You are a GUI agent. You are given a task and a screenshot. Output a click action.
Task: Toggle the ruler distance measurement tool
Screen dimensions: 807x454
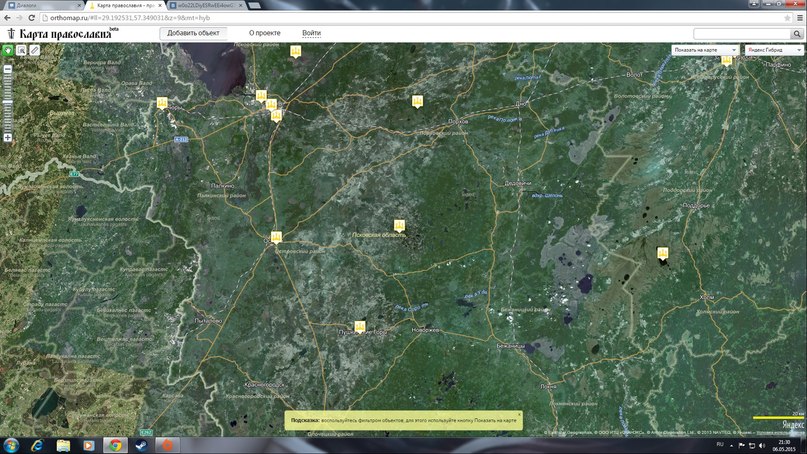[34, 50]
